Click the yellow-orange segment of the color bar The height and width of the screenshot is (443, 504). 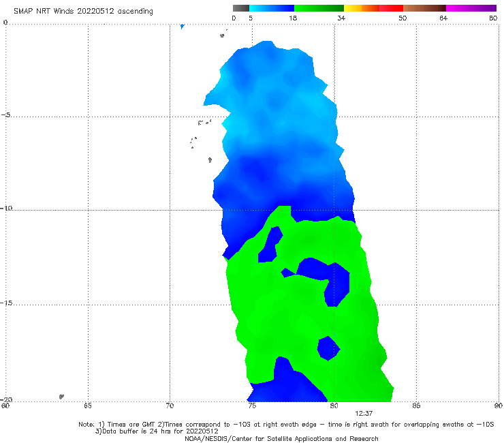(361, 8)
